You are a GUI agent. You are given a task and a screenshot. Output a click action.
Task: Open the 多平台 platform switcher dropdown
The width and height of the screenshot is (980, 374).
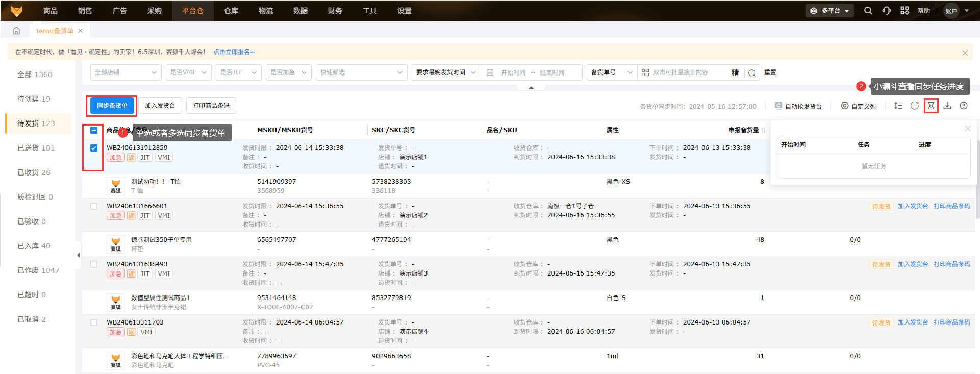coord(830,11)
